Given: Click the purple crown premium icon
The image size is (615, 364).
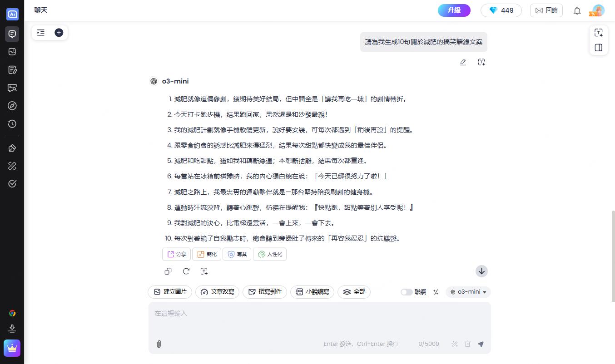Looking at the screenshot, I should click(12, 348).
